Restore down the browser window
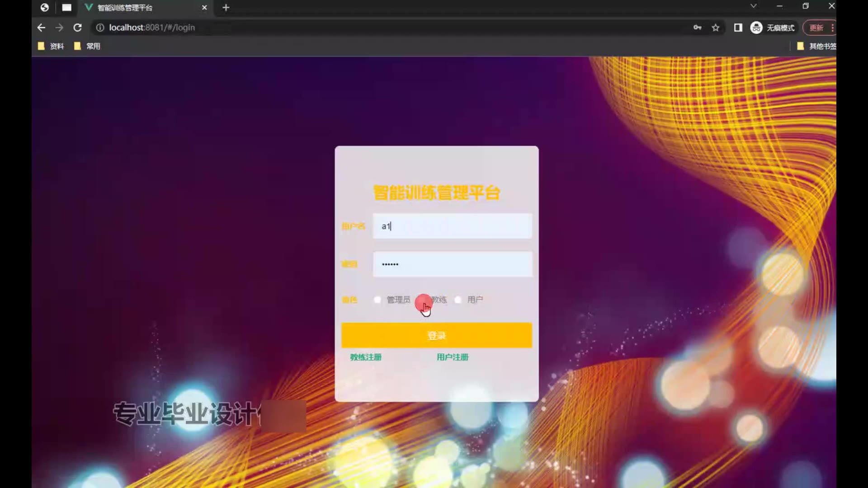868x488 pixels. (806, 6)
